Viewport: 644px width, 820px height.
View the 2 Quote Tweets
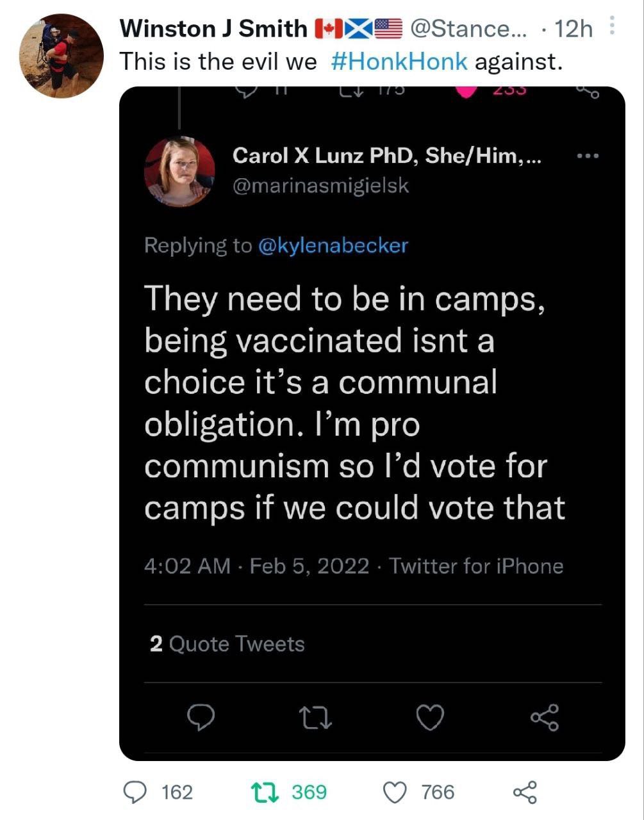227,644
